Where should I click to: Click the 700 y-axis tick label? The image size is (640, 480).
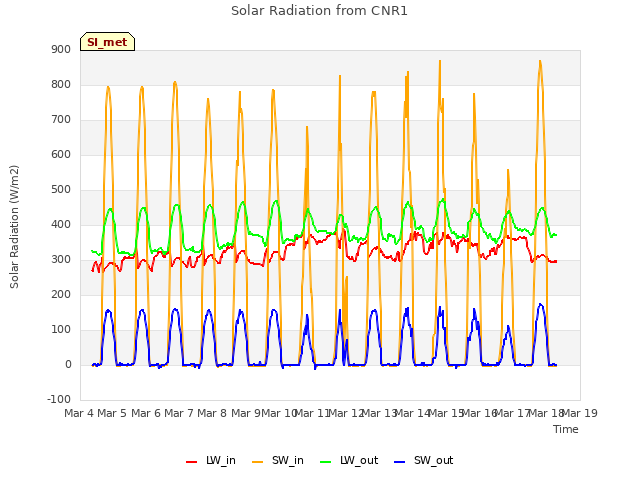point(61,120)
